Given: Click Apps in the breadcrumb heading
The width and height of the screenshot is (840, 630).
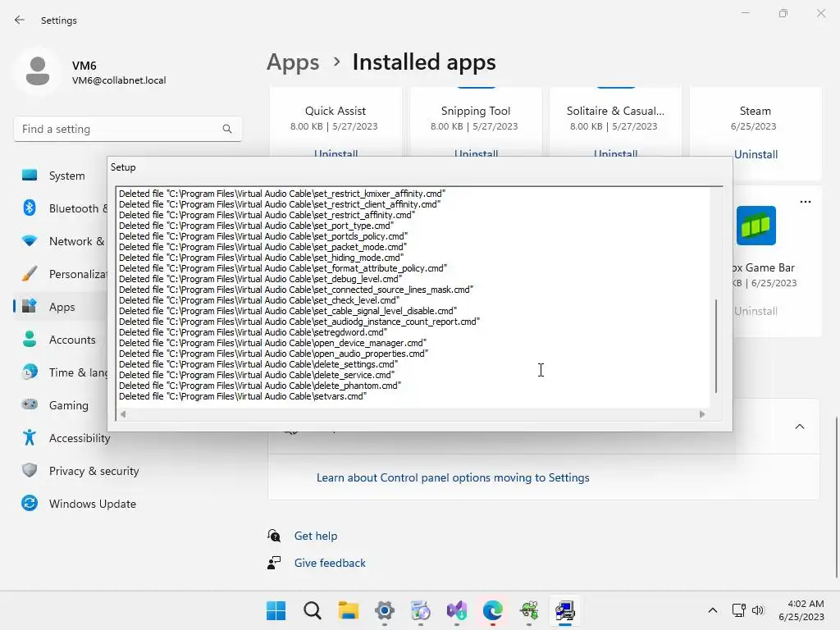Looking at the screenshot, I should point(293,62).
